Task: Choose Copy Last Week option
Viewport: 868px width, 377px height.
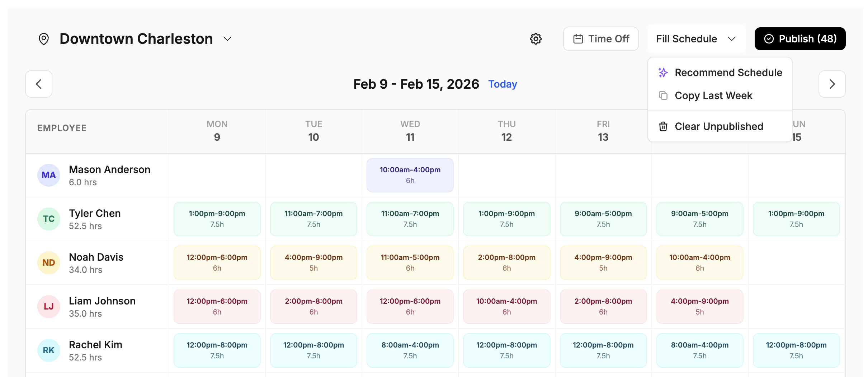Action: (713, 96)
